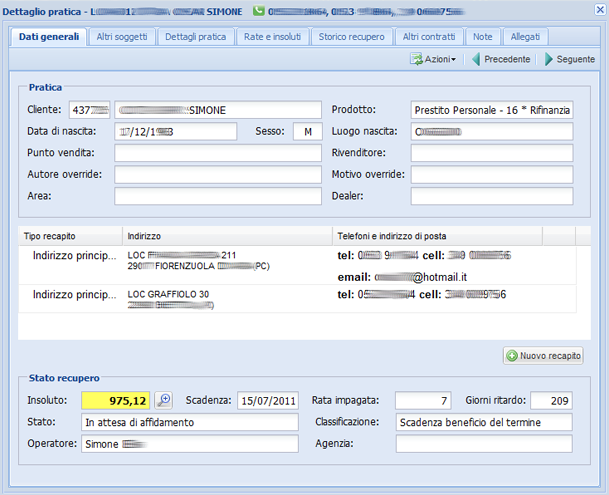Screen dimensions: 609x495
Task: Open the Storico recupero tab
Action: pyautogui.click(x=351, y=37)
